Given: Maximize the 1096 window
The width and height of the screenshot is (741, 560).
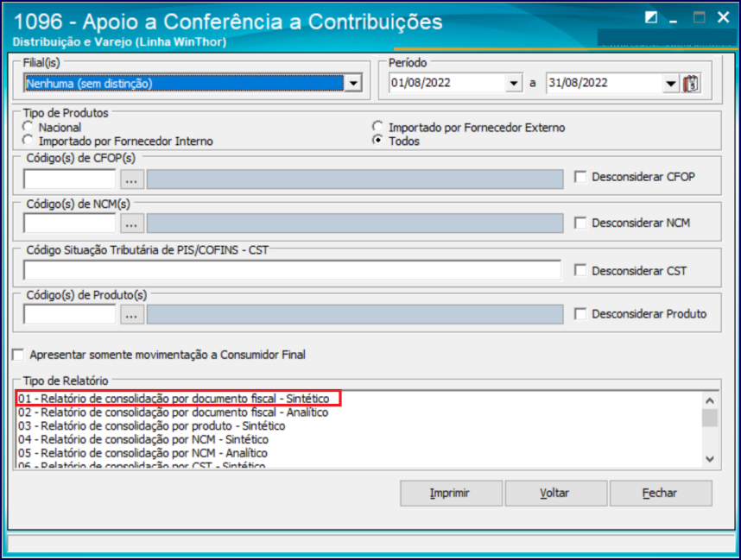Looking at the screenshot, I should tap(699, 18).
